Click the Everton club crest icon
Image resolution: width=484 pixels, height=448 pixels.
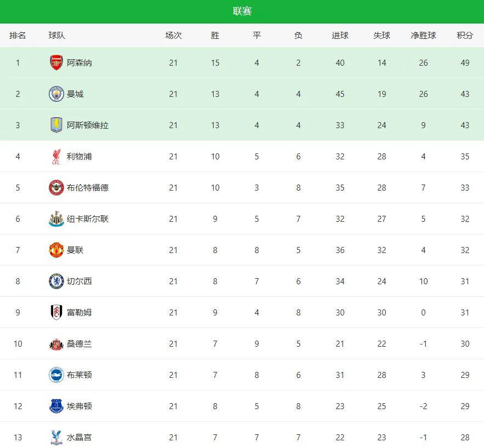pyautogui.click(x=56, y=406)
